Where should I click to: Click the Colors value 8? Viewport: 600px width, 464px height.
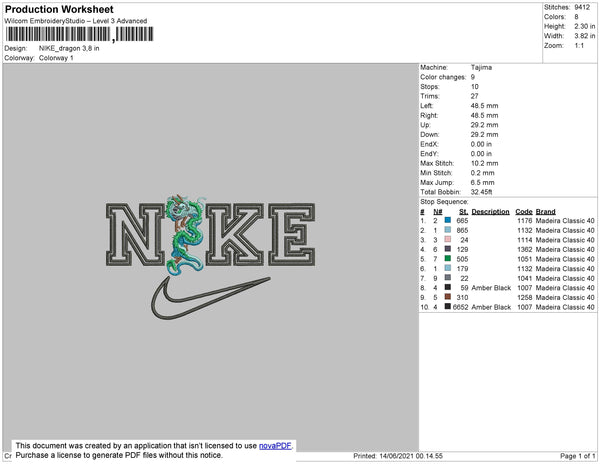[x=576, y=17]
